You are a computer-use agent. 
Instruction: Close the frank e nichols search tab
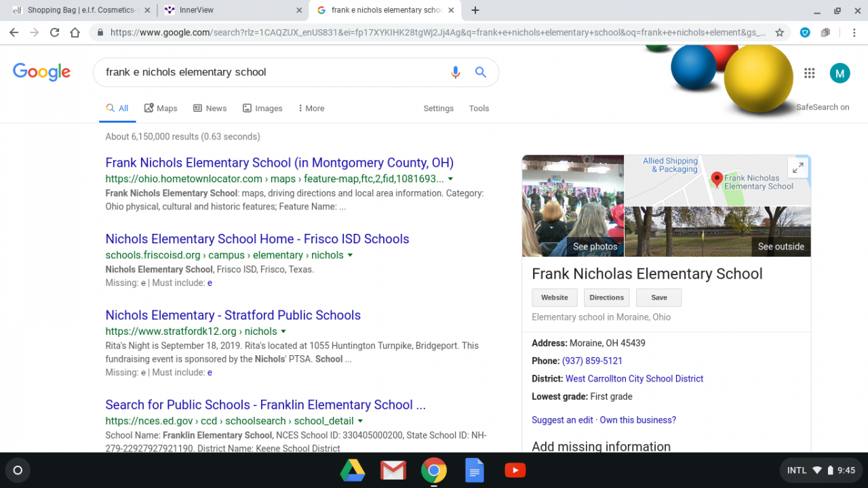[452, 10]
